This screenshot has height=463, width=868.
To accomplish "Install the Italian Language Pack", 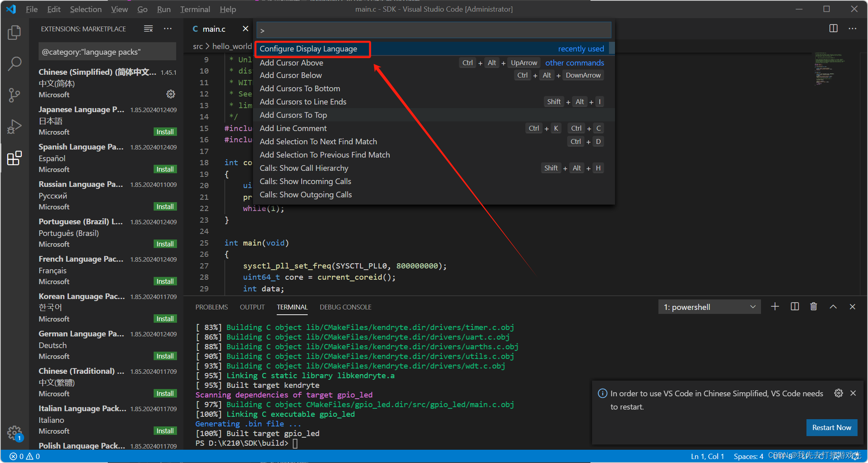I will [165, 431].
